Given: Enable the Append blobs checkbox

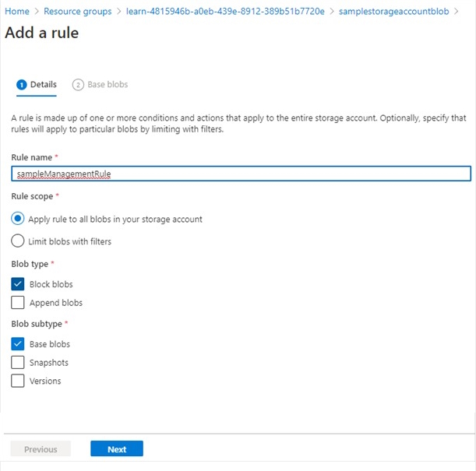Looking at the screenshot, I should [18, 303].
